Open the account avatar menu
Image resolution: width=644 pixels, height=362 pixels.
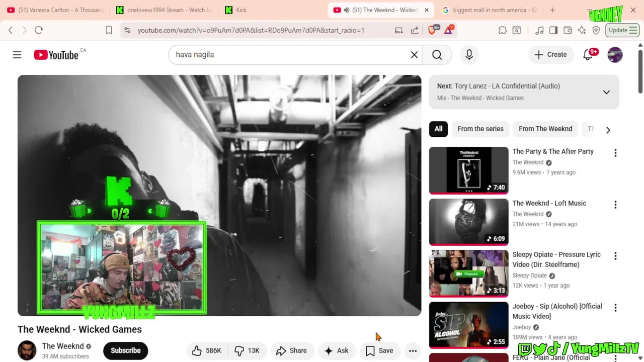(x=615, y=55)
